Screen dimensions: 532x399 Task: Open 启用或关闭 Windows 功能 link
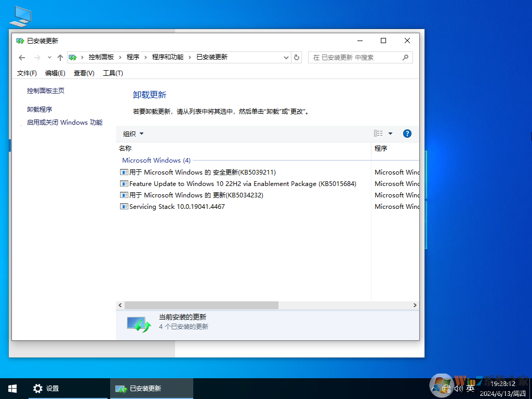pos(64,122)
